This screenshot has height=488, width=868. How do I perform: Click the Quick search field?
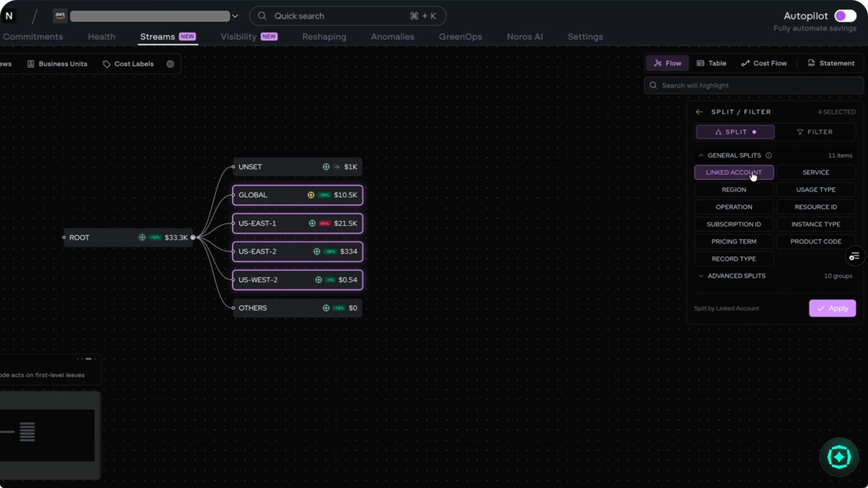pos(348,16)
